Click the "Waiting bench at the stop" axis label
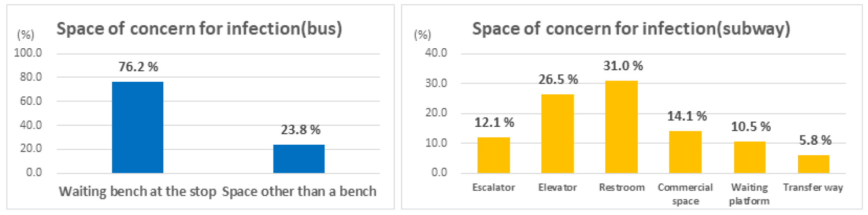The height and width of the screenshot is (215, 868). tap(137, 191)
